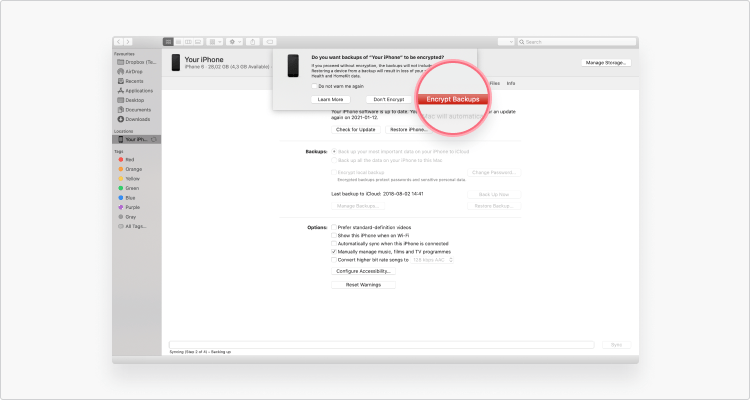Viewport: 750px width, 400px height.
Task: Enable Prefer standard-definition videos
Action: (x=334, y=228)
